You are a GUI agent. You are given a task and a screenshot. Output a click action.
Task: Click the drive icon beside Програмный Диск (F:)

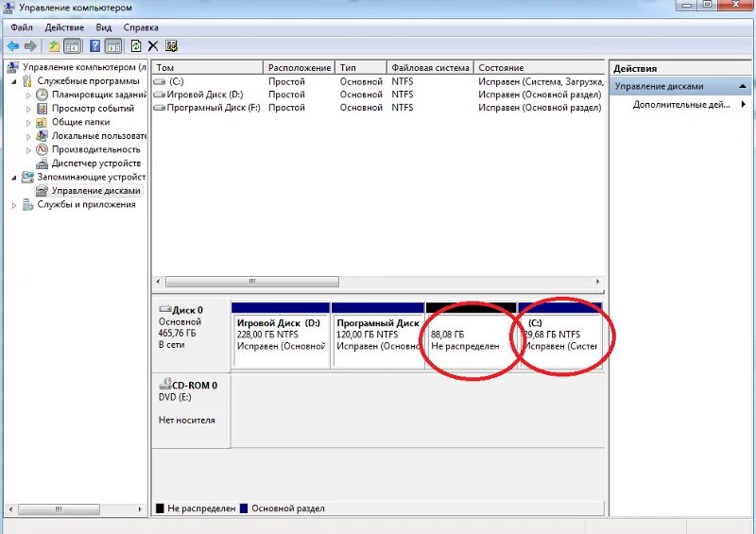(160, 108)
